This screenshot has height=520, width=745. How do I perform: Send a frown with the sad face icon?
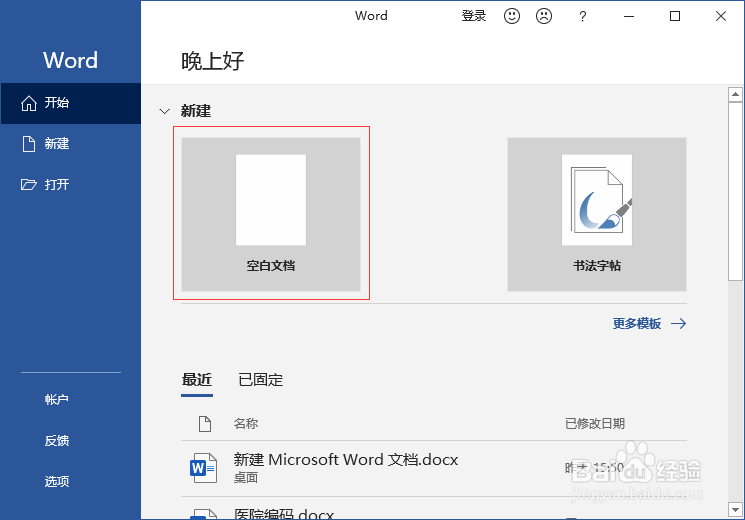click(x=544, y=16)
